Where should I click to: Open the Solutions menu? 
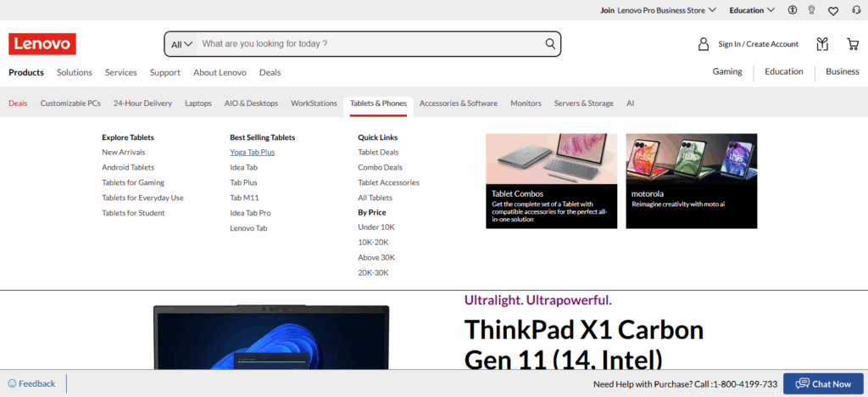coord(75,73)
